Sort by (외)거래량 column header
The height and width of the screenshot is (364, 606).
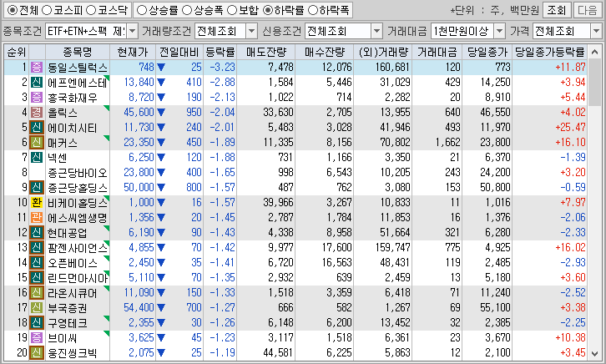382,52
